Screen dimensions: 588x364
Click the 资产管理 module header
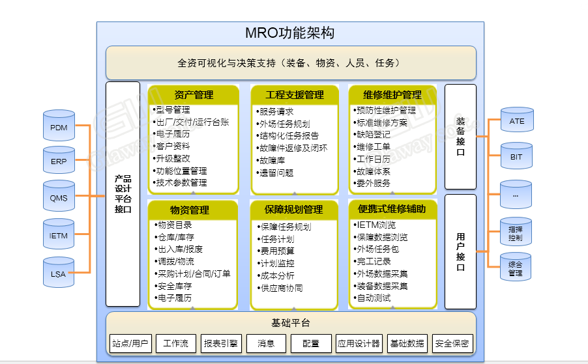[194, 95]
